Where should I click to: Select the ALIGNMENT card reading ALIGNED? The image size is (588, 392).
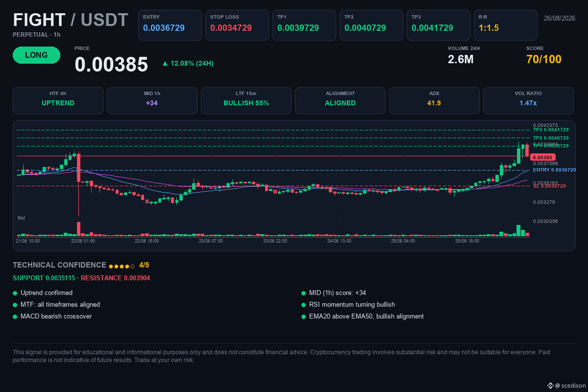[340, 101]
